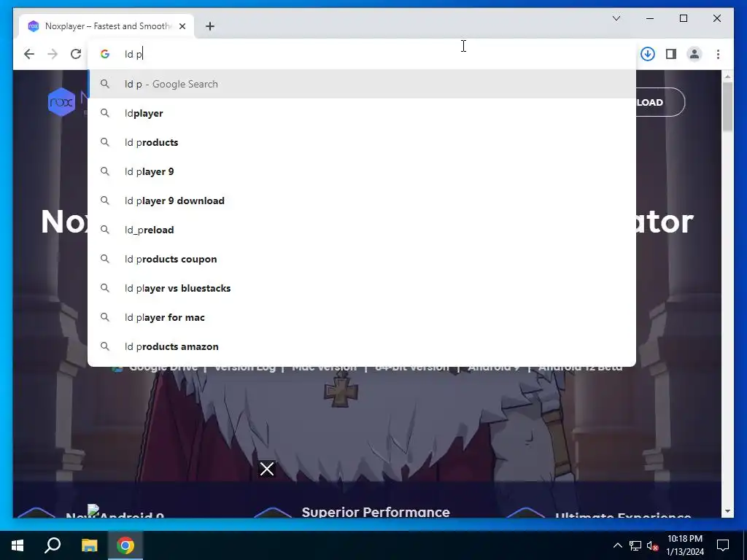The height and width of the screenshot is (560, 747).
Task: Click the network tray icon
Action: 635,545
